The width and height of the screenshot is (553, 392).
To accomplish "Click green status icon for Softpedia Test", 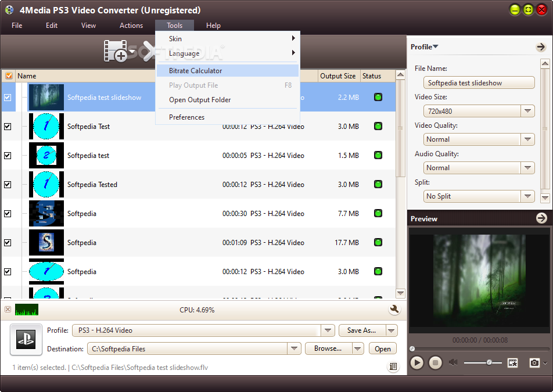I will tap(378, 126).
